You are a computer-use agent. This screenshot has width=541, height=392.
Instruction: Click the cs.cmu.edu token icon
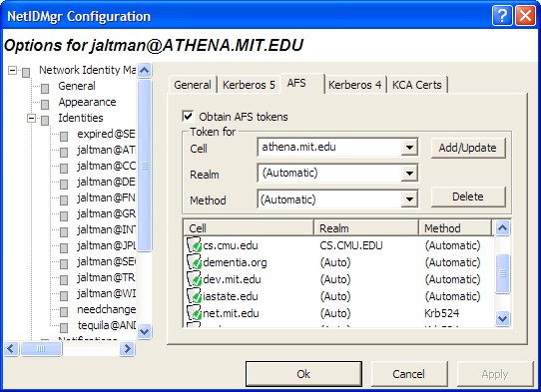194,245
